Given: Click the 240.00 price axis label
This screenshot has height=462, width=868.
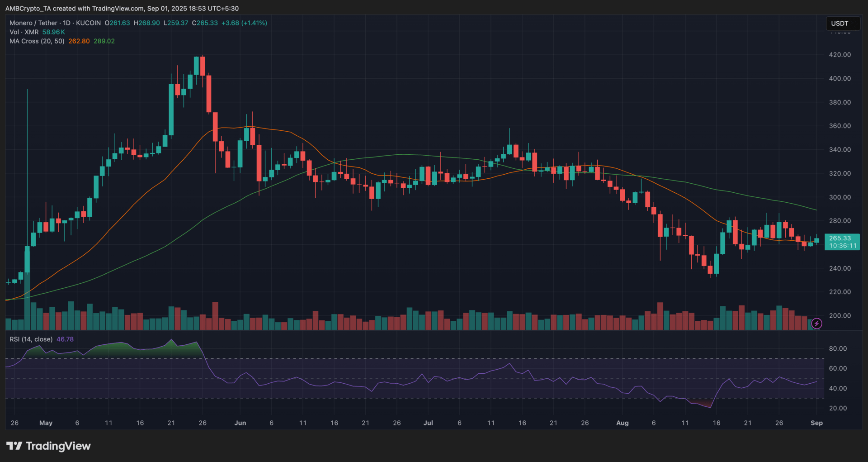Looking at the screenshot, I should coord(840,268).
